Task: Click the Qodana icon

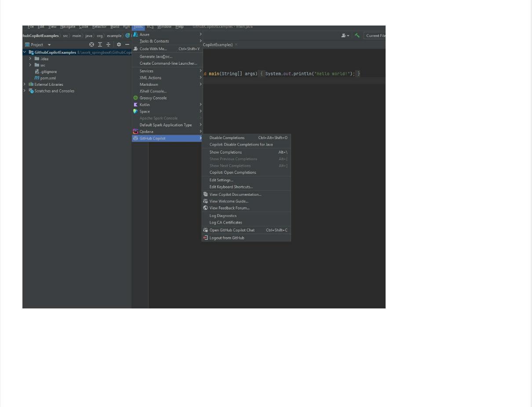Action: coord(136,131)
